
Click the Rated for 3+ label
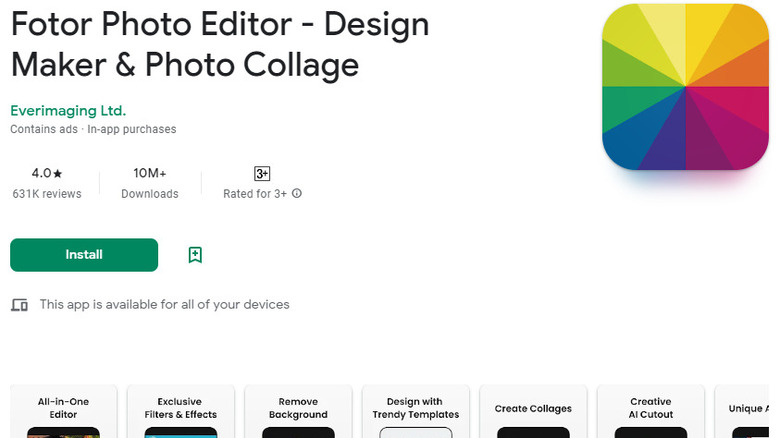255,194
